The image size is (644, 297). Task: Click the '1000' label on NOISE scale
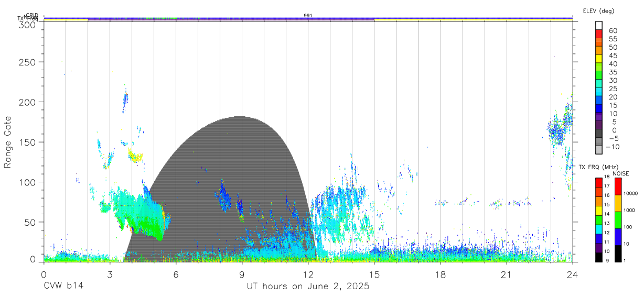point(629,211)
